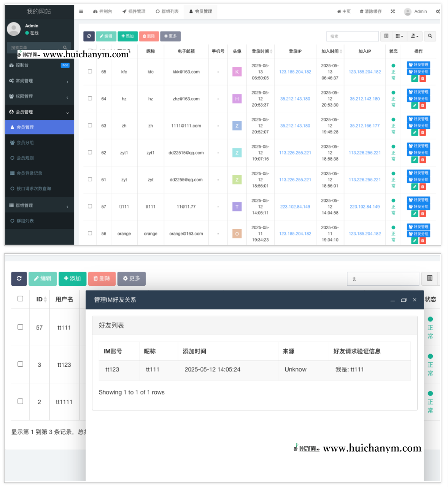Open 好友分组 for user zyt1
This screenshot has width=448, height=487.
pos(418,152)
